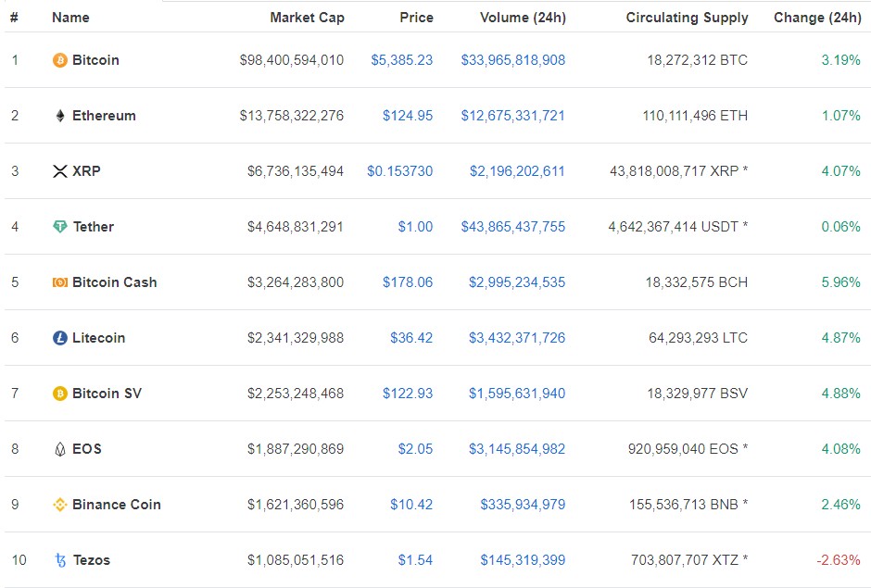Sort table by Name column header

[70, 18]
